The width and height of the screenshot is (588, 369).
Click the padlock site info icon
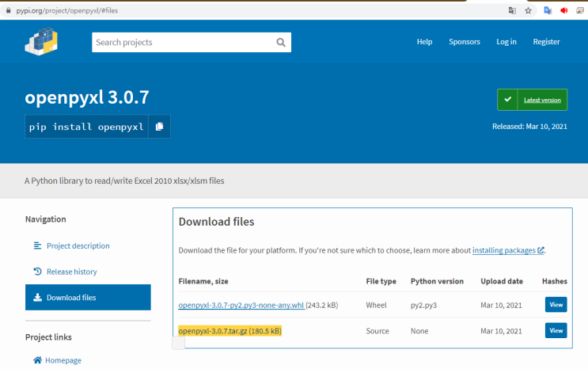[x=8, y=10]
